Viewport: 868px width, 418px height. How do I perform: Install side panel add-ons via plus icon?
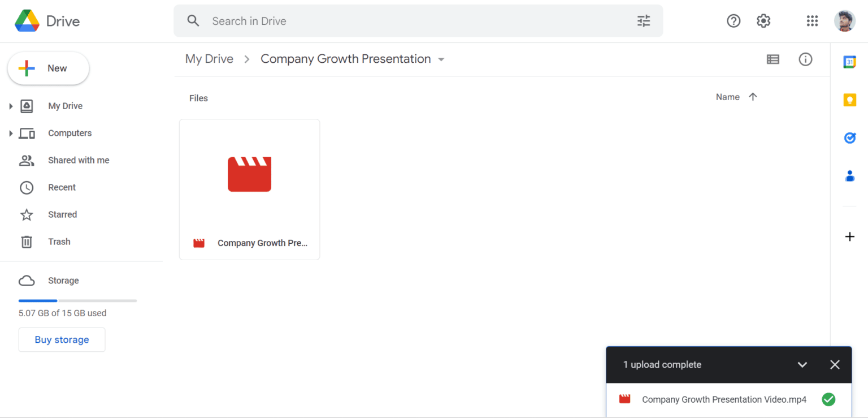850,236
